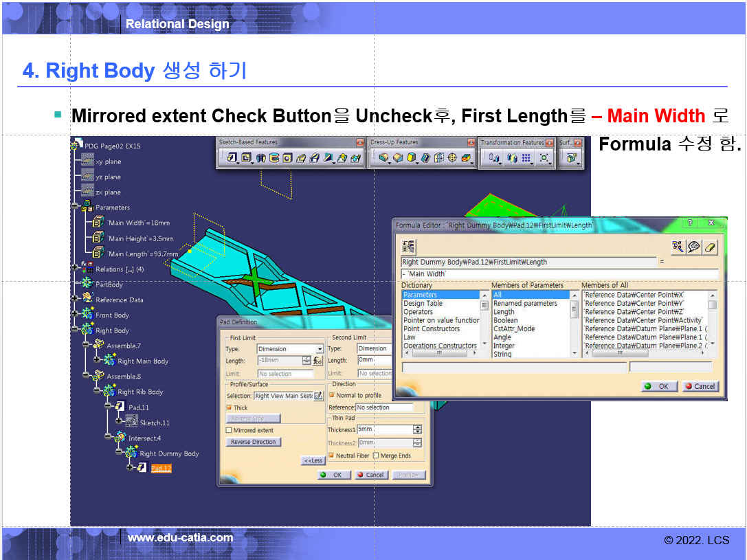Viewport: 747px width, 560px height.
Task: Click the formula f(x) button beside Length
Action: tap(317, 361)
